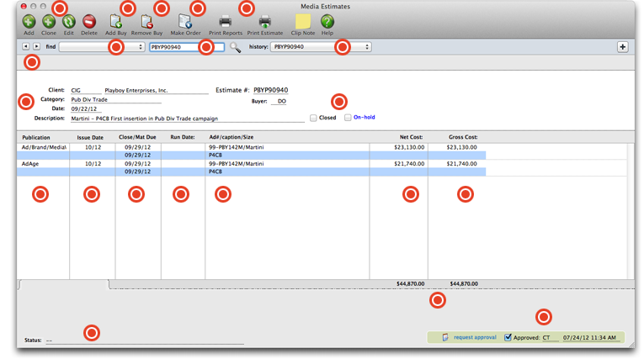This screenshot has width=644, height=359.
Task: Click the Print Reports printer icon
Action: point(225,21)
